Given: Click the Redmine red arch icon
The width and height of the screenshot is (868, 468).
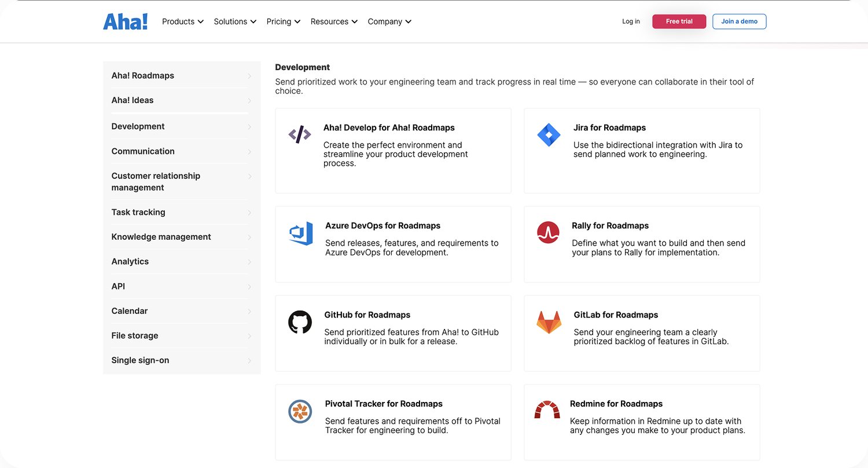Looking at the screenshot, I should click(x=547, y=409).
